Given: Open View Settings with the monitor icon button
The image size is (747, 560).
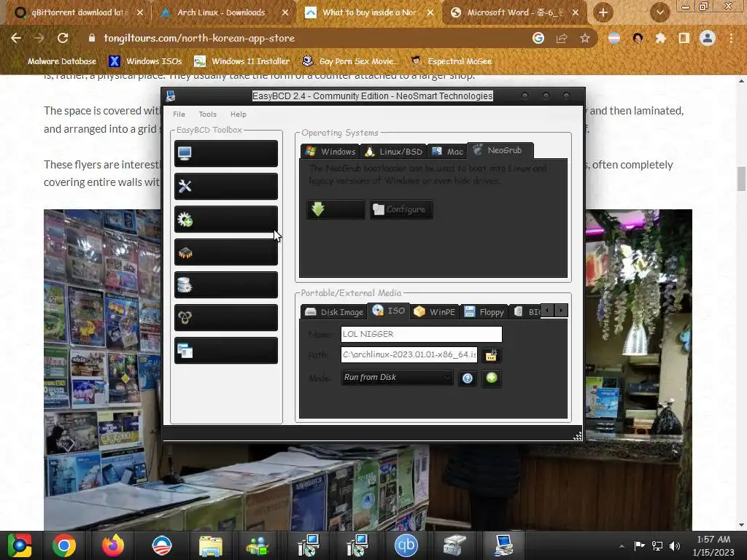Looking at the screenshot, I should tap(226, 153).
